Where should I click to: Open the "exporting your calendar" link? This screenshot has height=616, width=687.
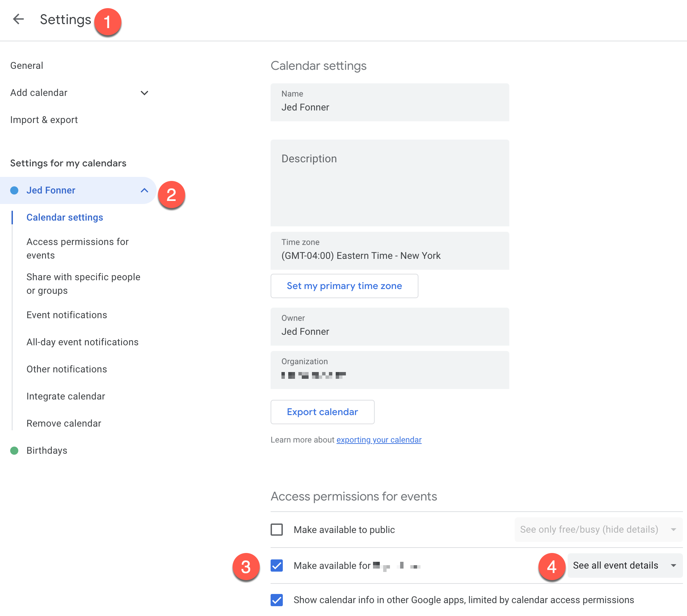(x=379, y=439)
